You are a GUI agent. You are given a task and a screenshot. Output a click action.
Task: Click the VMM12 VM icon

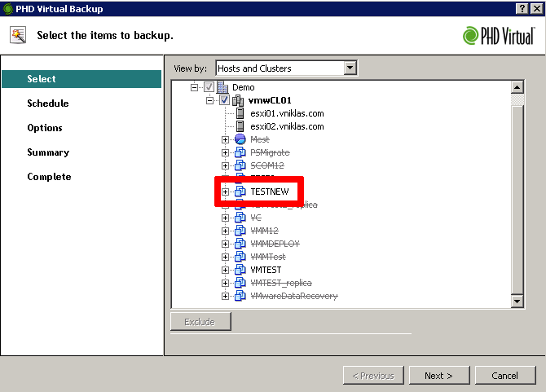coord(240,231)
